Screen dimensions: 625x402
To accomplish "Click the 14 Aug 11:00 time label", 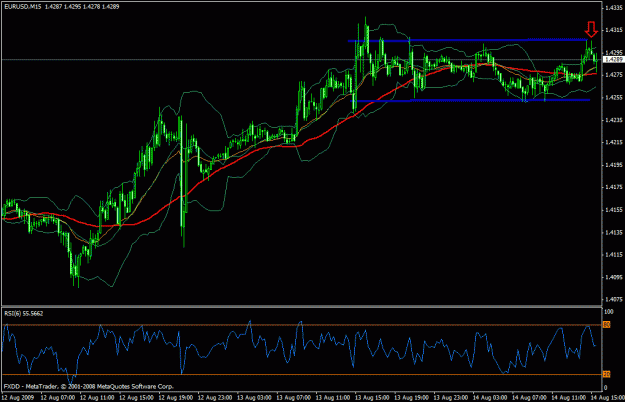I will coord(568,398).
